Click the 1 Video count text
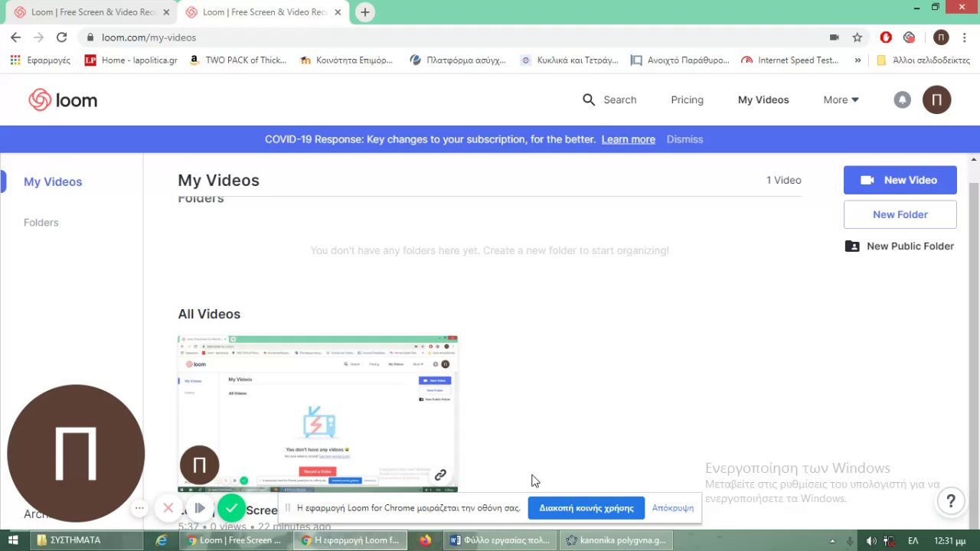Viewport: 980px width, 551px height. (783, 180)
